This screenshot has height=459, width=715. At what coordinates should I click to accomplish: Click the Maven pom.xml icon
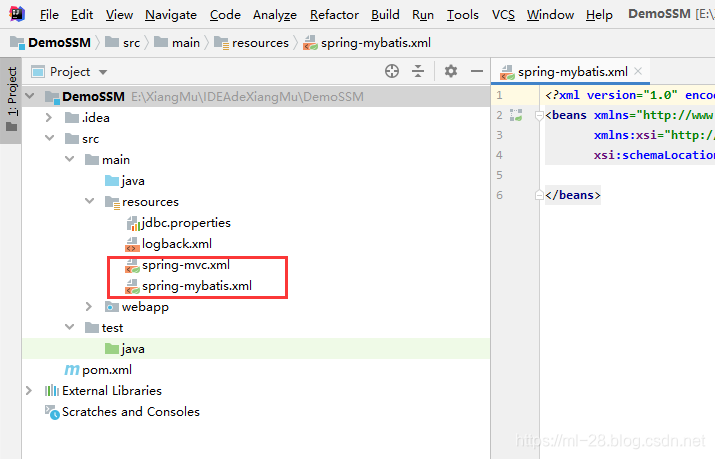click(72, 370)
